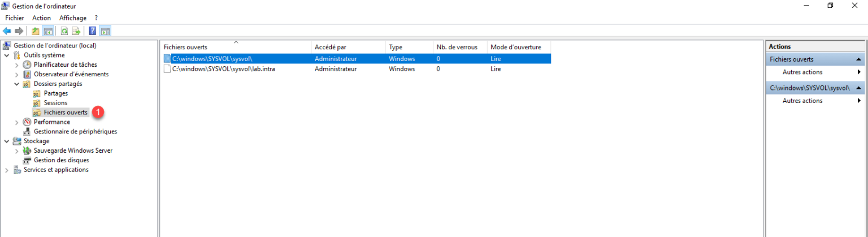The height and width of the screenshot is (237, 868).
Task: Click the Back arrow toolbar icon
Action: (x=7, y=31)
